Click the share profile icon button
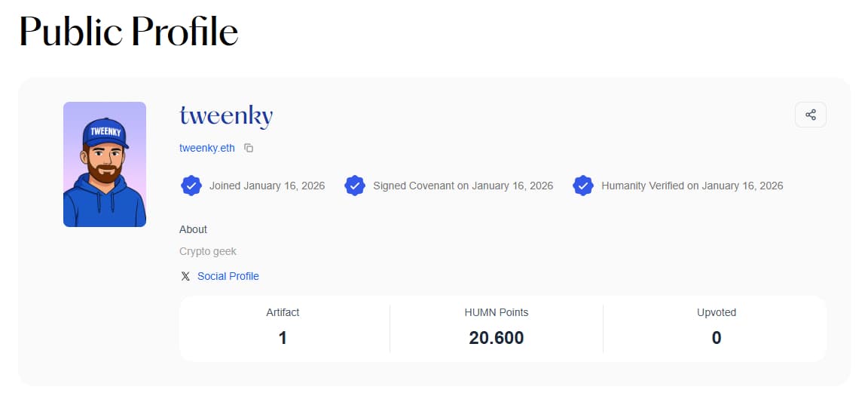The width and height of the screenshot is (868, 396). tap(811, 115)
